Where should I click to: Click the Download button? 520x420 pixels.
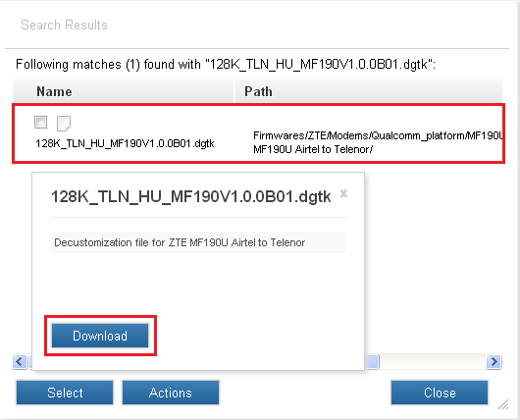pyautogui.click(x=100, y=336)
